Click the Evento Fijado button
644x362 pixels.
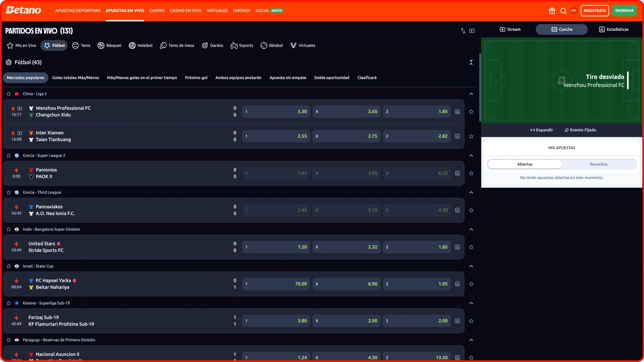[x=580, y=130]
